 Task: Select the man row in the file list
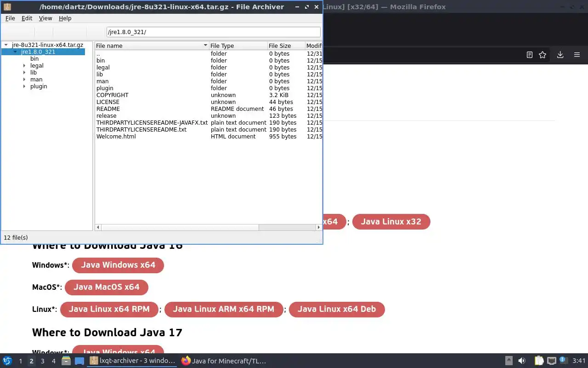[209, 81]
